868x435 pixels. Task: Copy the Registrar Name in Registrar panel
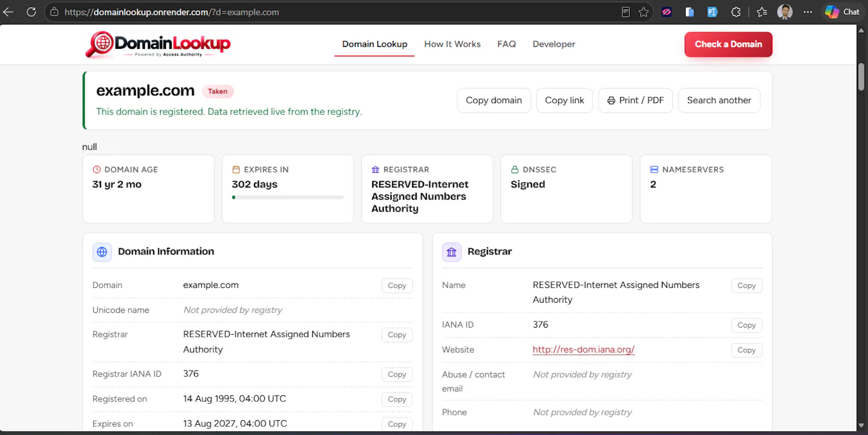click(x=746, y=286)
